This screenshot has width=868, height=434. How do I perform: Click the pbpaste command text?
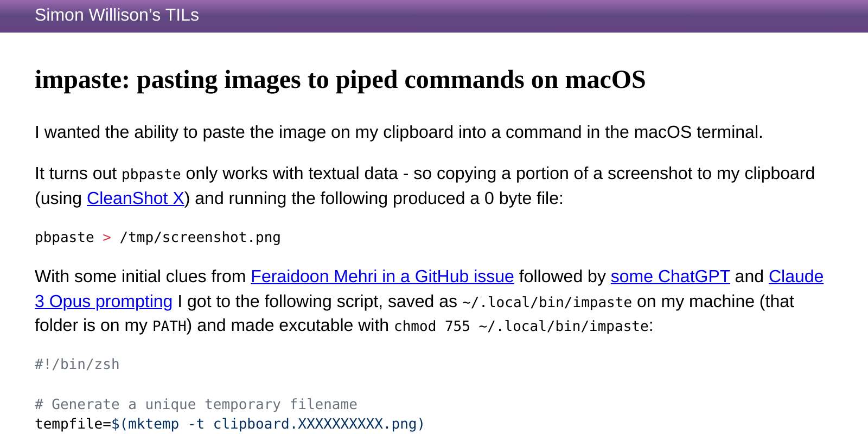click(x=64, y=237)
